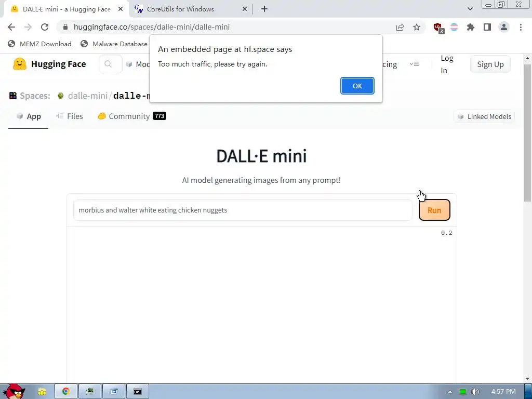Switch to the App tab
The height and width of the screenshot is (399, 532).
(29, 116)
